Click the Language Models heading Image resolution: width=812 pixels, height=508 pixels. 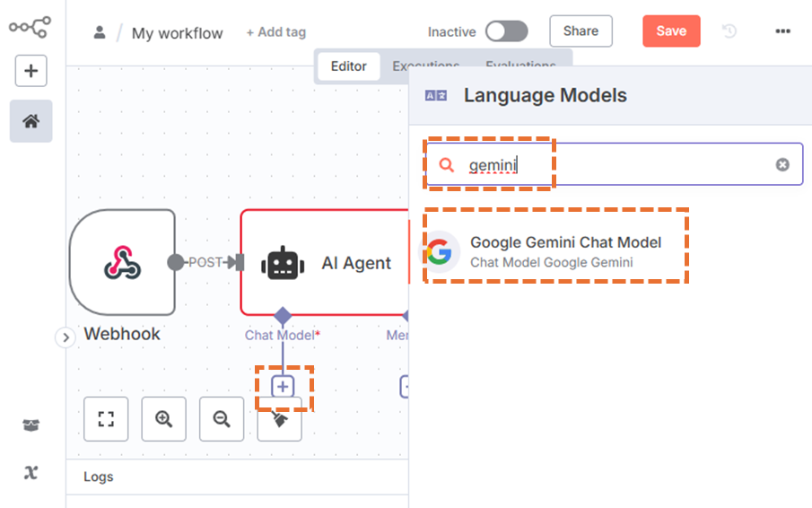(545, 95)
